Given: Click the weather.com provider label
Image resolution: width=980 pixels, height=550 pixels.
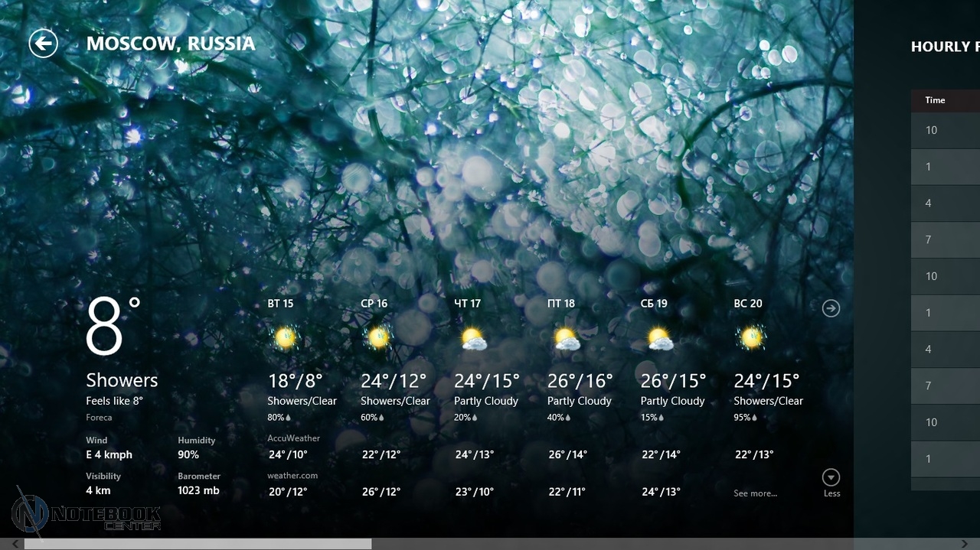Looking at the screenshot, I should (x=292, y=475).
